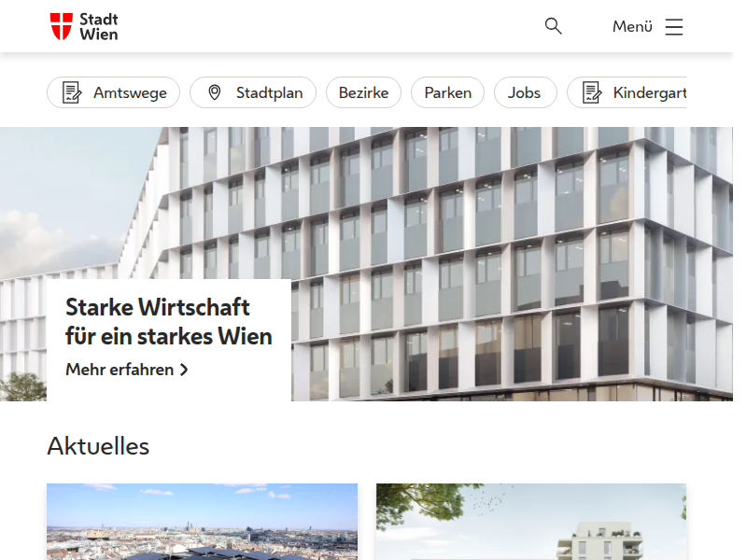This screenshot has width=747, height=560.
Task: Open the Parken quick link
Action: (447, 92)
